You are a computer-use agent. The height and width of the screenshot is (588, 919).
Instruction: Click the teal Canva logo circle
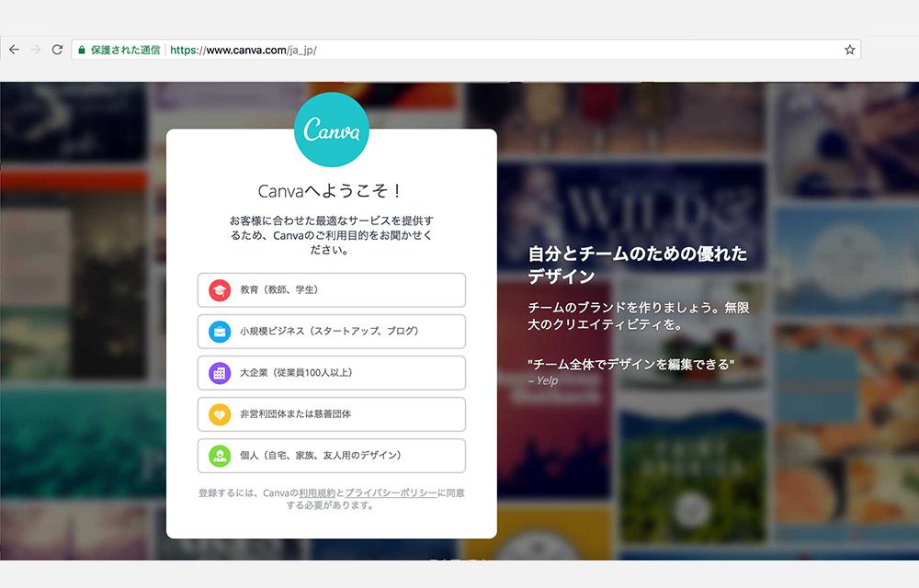click(x=331, y=130)
